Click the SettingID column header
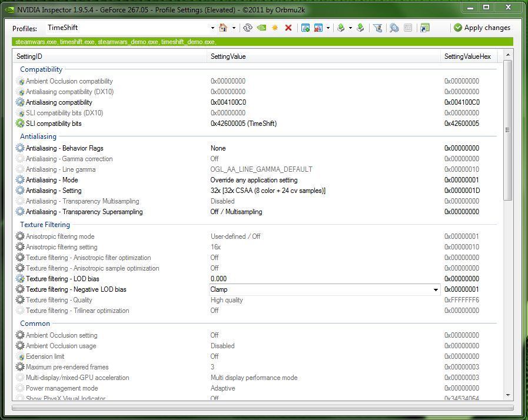528x420 pixels. (109, 56)
